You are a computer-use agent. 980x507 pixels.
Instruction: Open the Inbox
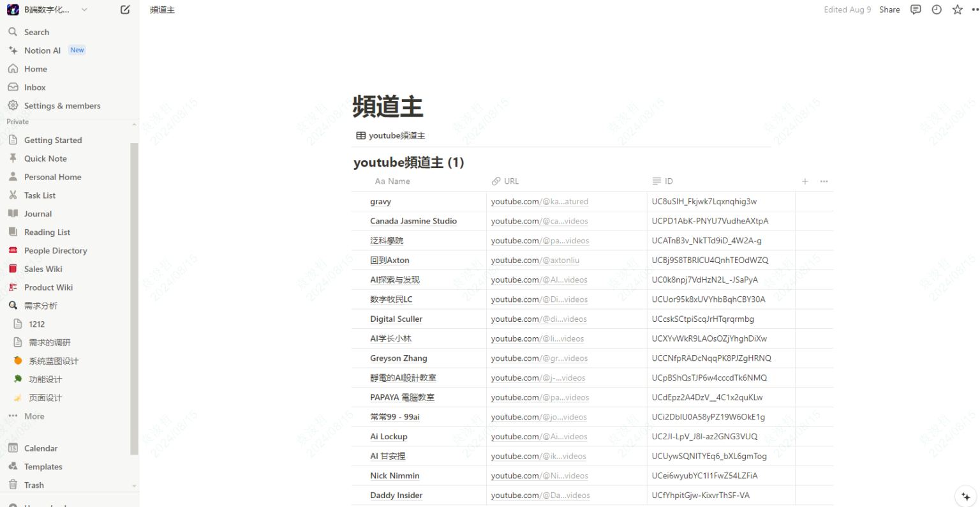(35, 87)
